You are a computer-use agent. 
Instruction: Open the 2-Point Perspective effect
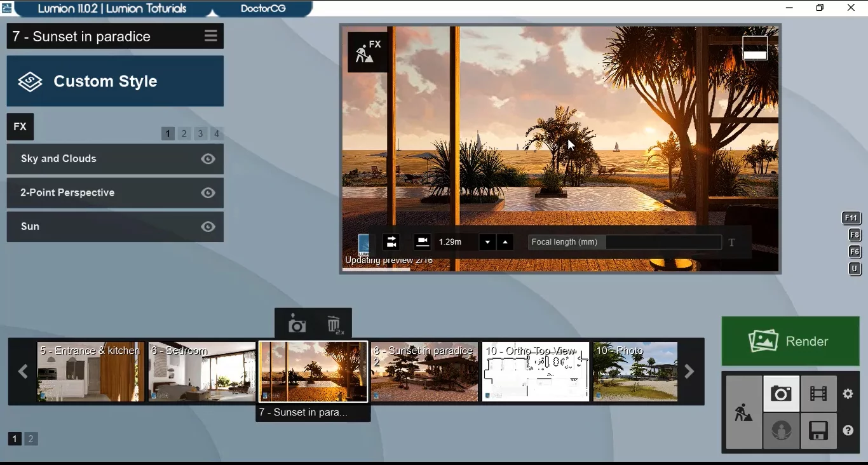[x=115, y=193]
